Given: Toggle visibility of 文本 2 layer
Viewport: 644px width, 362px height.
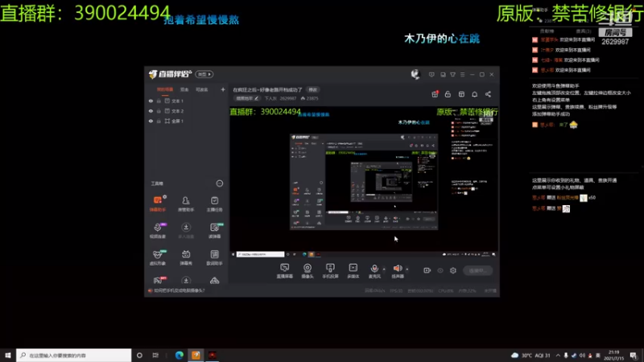Looking at the screenshot, I should point(151,111).
